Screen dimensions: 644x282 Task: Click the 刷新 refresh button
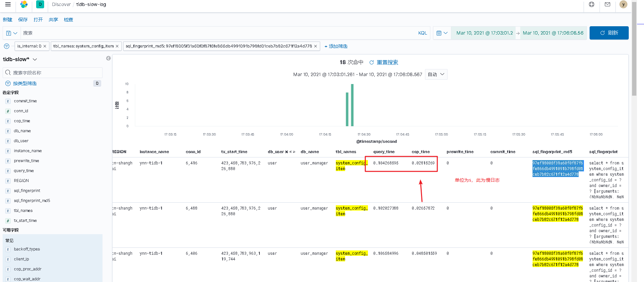[609, 33]
